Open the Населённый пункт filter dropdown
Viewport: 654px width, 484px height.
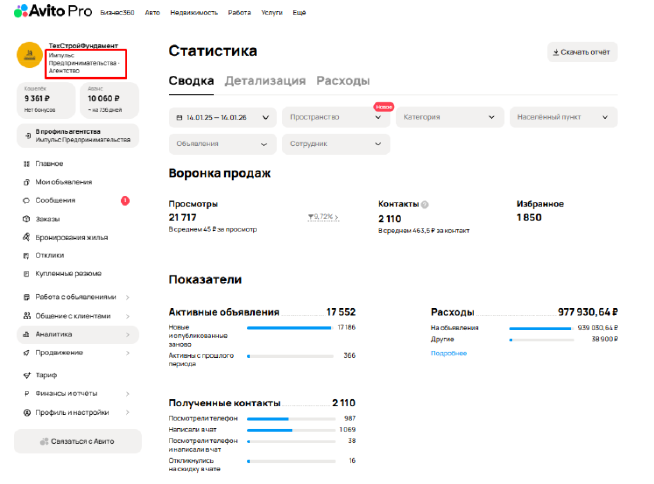[563, 117]
